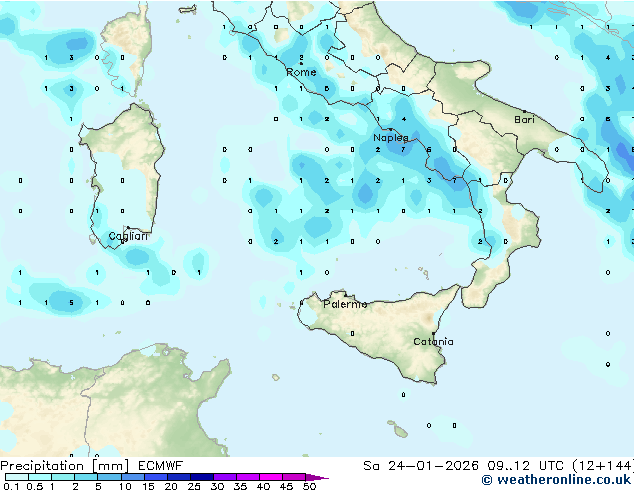Screen dimensions: 634x490
Task: Click the Sa 24-01-2026 date text
Action: [421, 466]
